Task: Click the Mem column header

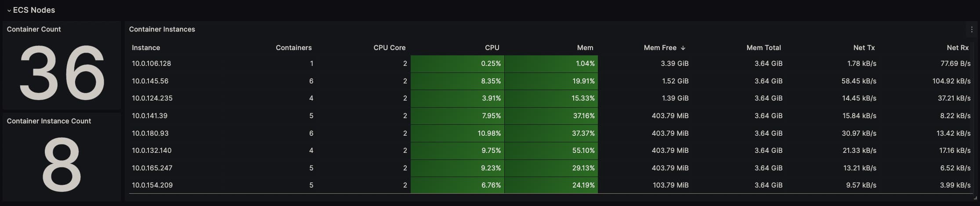Action: click(x=585, y=47)
